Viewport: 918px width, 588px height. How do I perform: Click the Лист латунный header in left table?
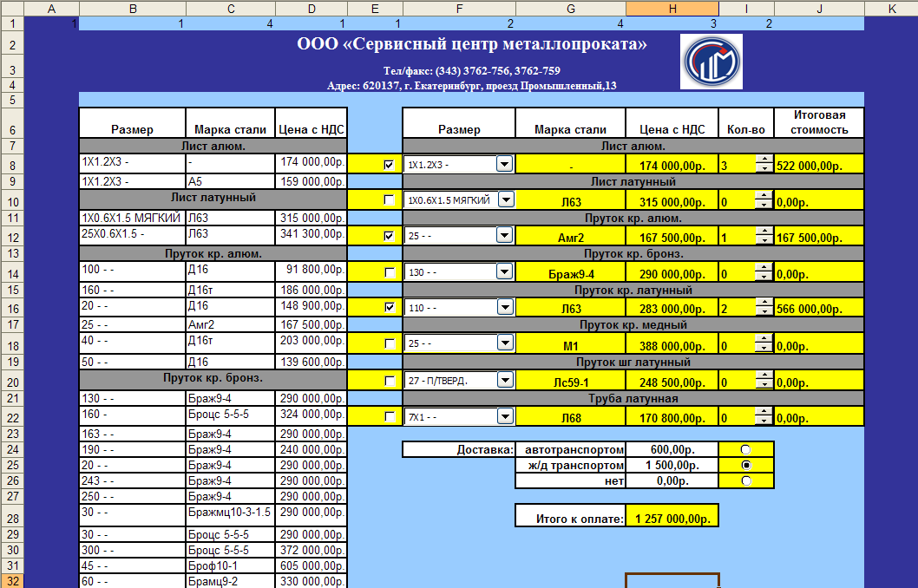[x=213, y=199]
